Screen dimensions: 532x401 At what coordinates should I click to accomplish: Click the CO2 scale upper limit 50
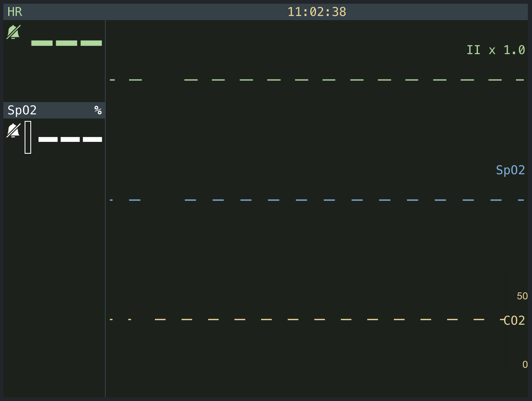point(522,296)
